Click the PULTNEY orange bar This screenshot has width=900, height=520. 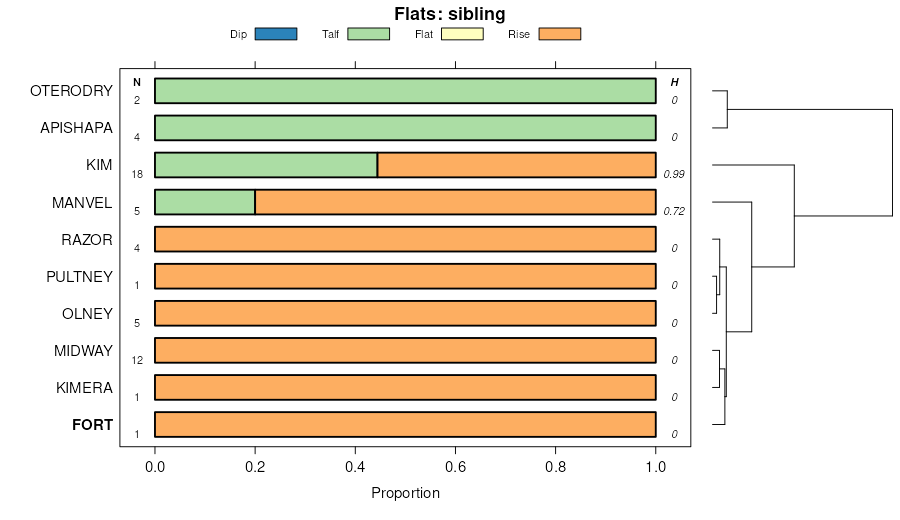point(405,276)
